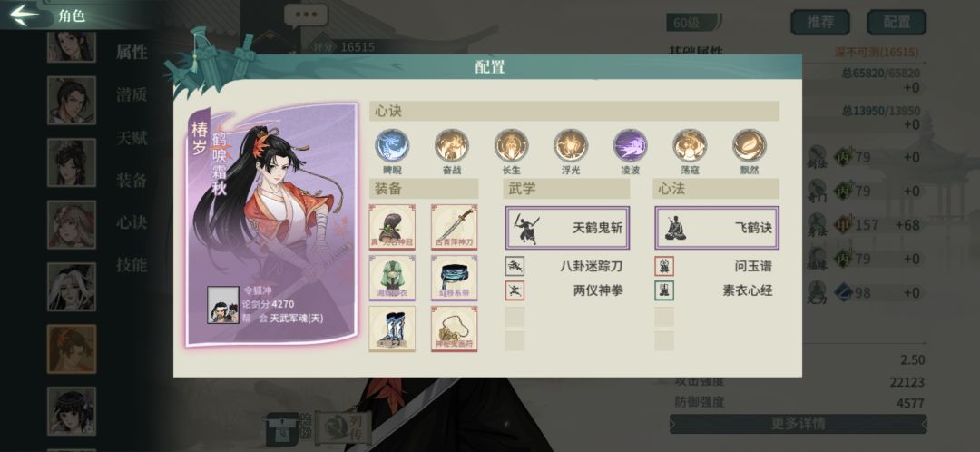Choose the purple 凌波 heart-skill icon
Viewport: 980px width, 452px height.
(630, 145)
